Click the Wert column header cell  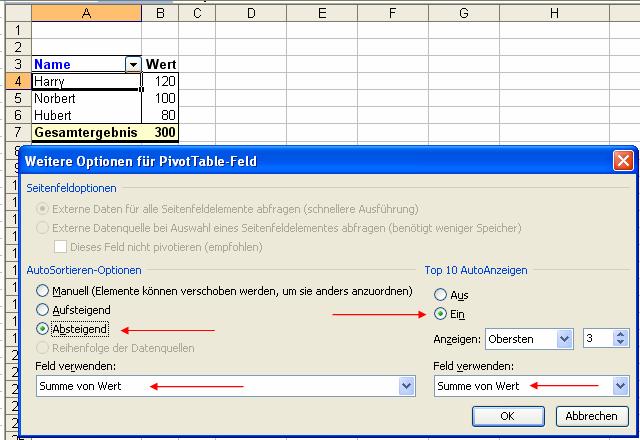click(160, 64)
